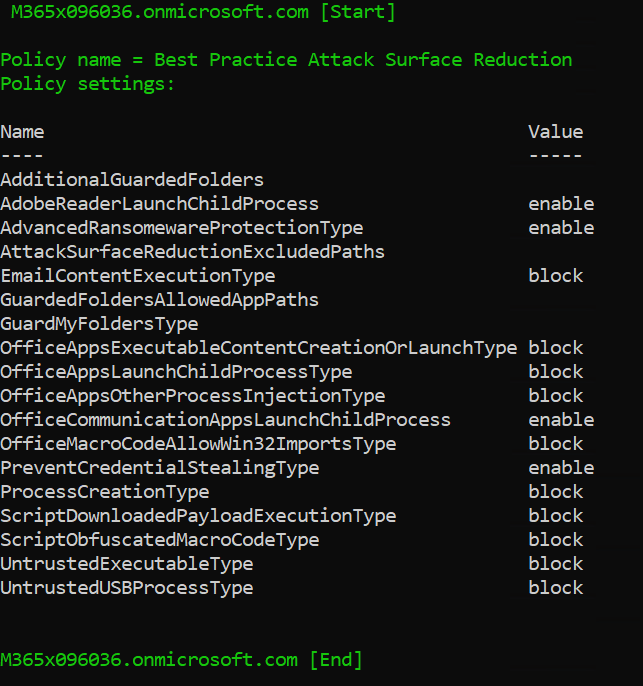Click the AdditionalGuardedFolders setting name
Screen dimensions: 643x686
132,180
